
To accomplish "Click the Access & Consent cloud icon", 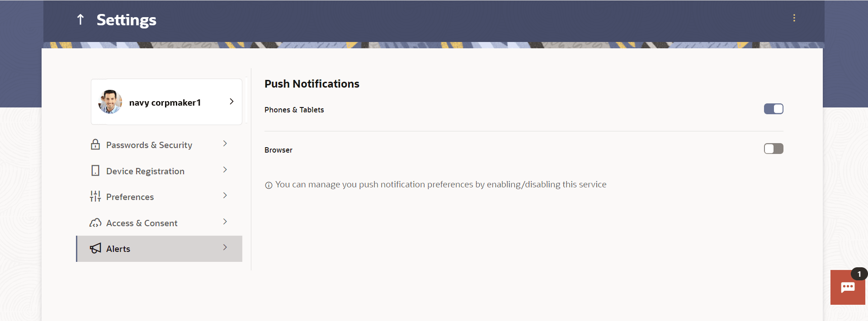I will click(95, 223).
